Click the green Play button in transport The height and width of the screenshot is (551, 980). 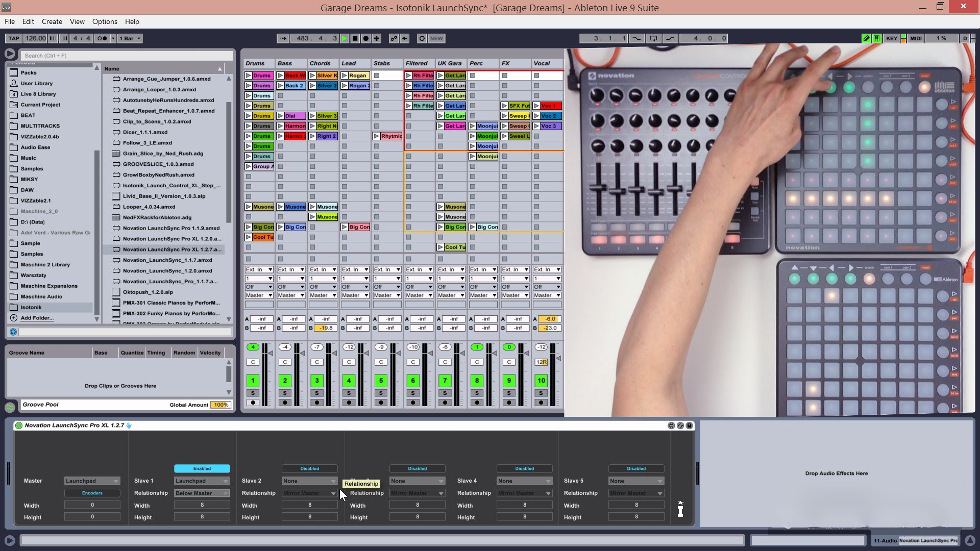click(x=345, y=38)
